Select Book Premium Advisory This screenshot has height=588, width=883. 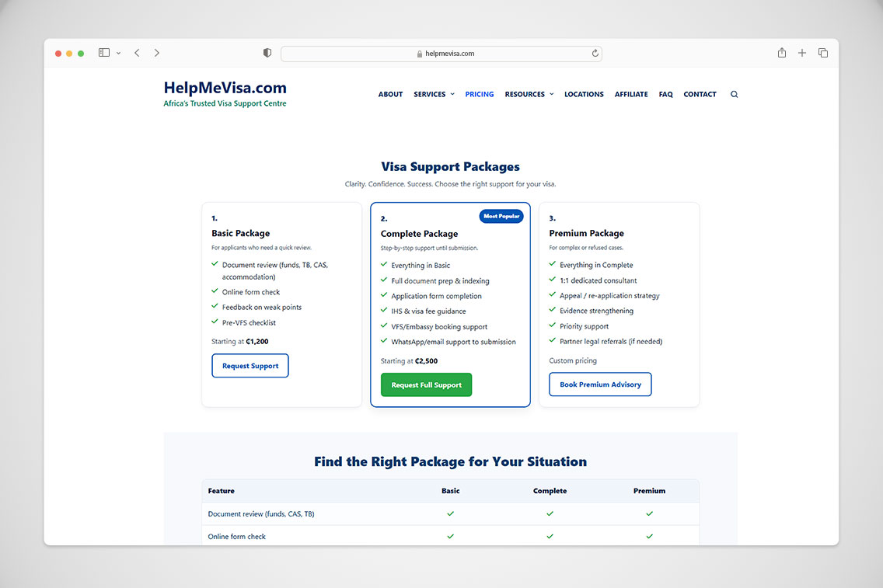click(600, 384)
